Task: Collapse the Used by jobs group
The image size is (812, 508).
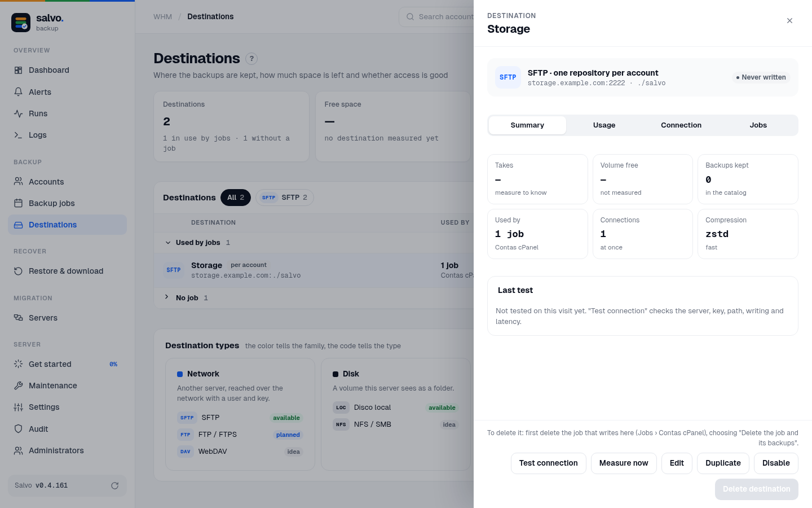Action: (168, 243)
